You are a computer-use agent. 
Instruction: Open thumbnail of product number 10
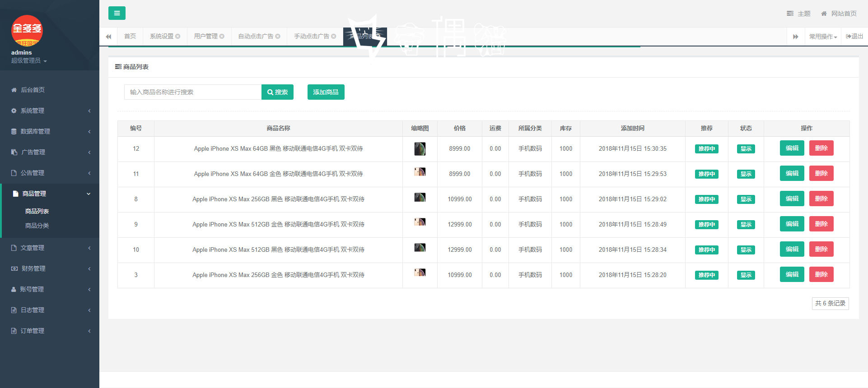[x=420, y=248]
